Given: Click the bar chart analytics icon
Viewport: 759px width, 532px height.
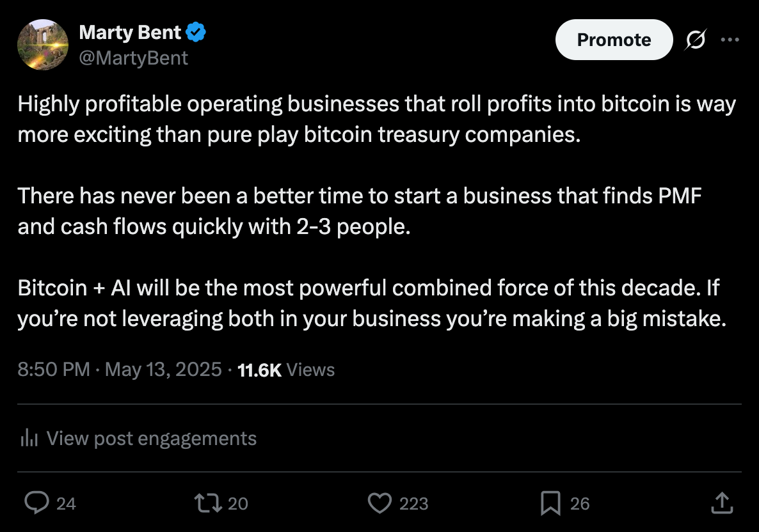Looking at the screenshot, I should pos(29,438).
